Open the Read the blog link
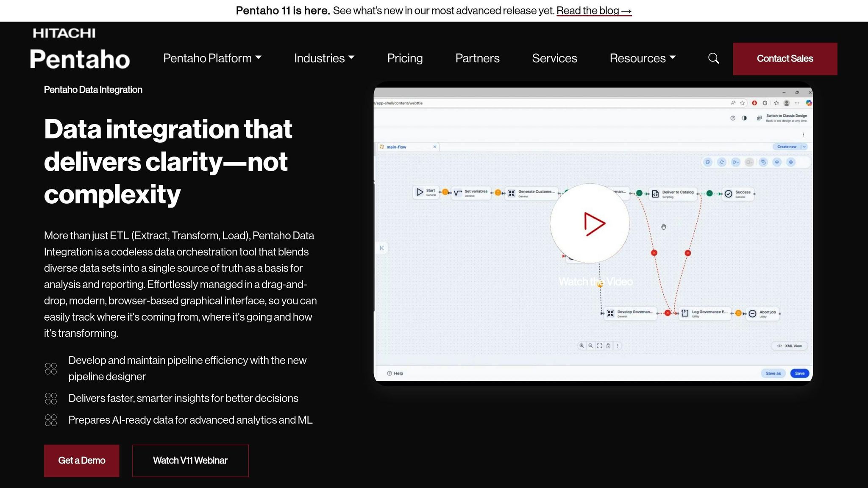The width and height of the screenshot is (868, 488). click(x=594, y=11)
